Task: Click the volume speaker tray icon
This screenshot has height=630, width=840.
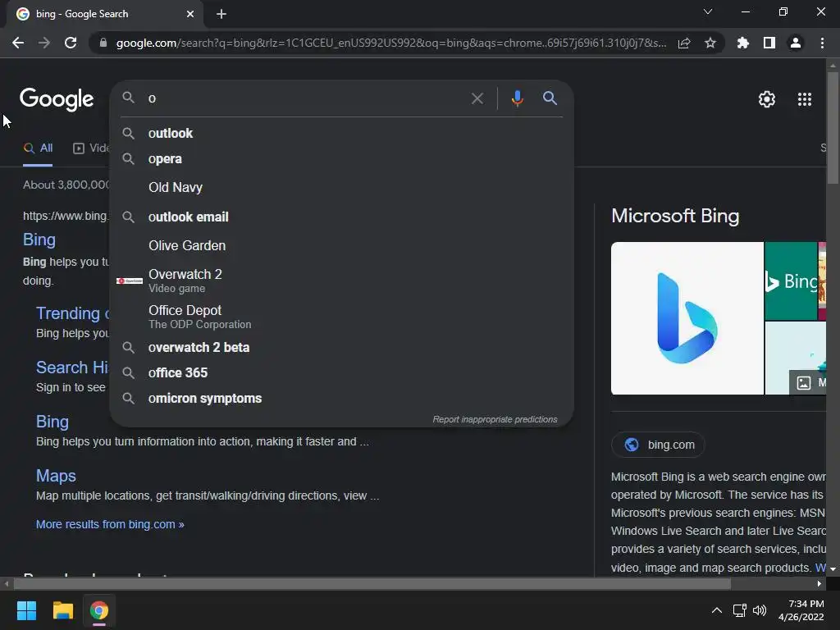Action: [x=760, y=610]
